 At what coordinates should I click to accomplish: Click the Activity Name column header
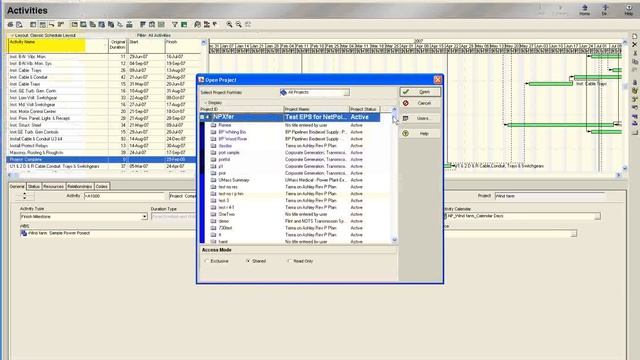tap(57, 46)
